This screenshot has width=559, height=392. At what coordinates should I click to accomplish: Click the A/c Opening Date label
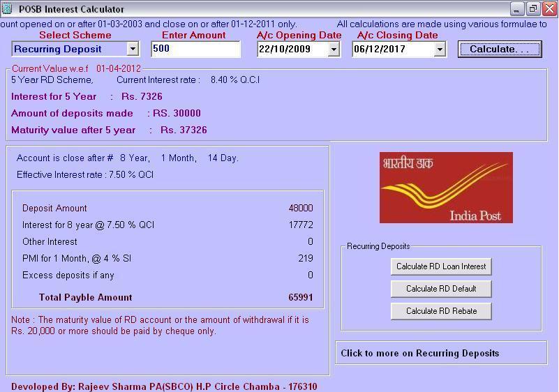299,35
